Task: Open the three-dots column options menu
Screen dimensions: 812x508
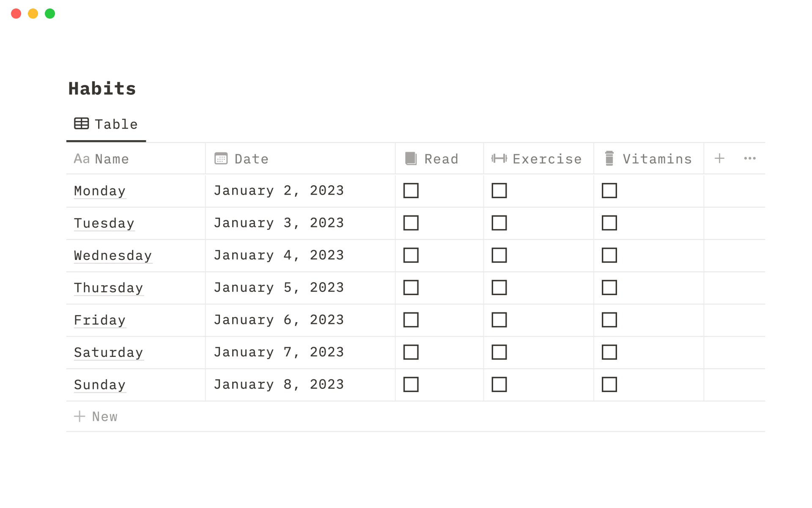Action: point(750,159)
